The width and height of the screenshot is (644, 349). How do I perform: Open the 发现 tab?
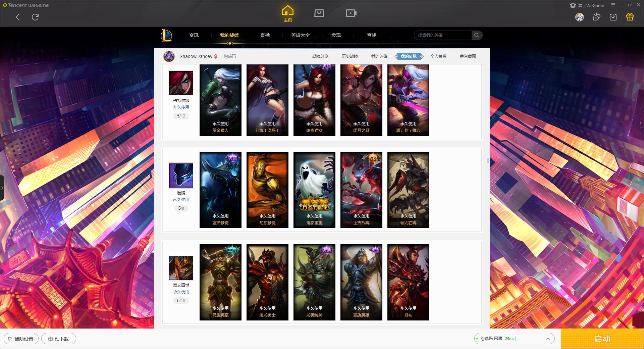coord(336,35)
